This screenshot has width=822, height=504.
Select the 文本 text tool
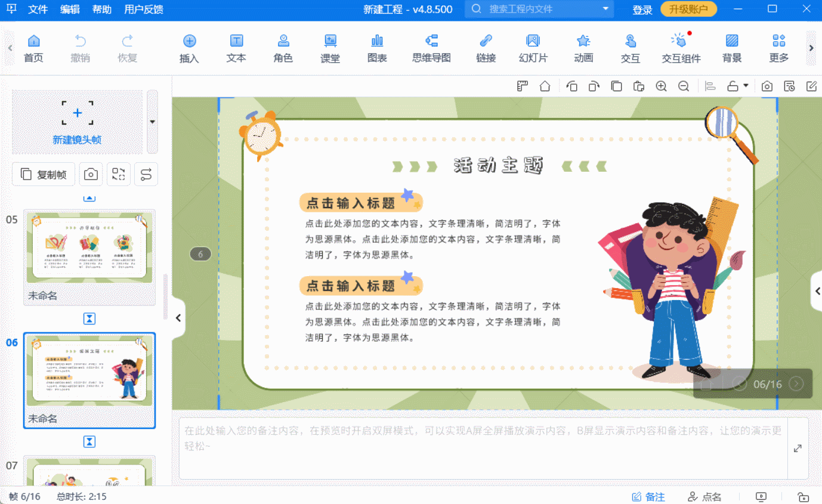click(236, 48)
